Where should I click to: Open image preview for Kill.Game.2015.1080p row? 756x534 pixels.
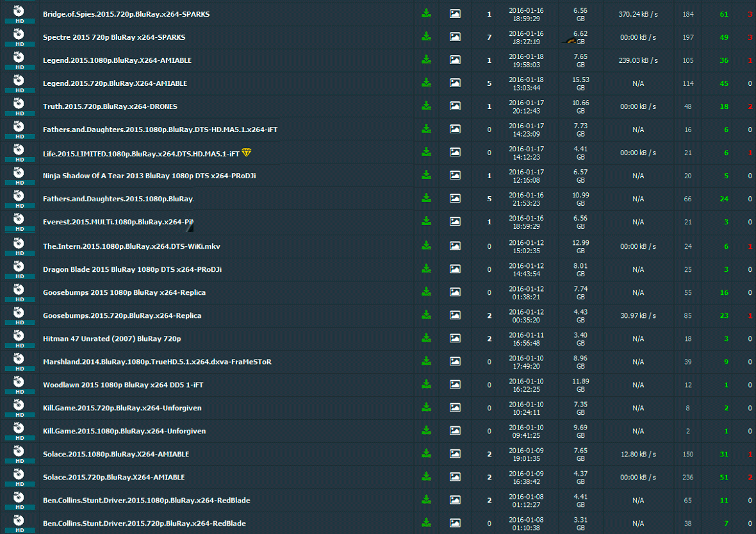point(455,431)
